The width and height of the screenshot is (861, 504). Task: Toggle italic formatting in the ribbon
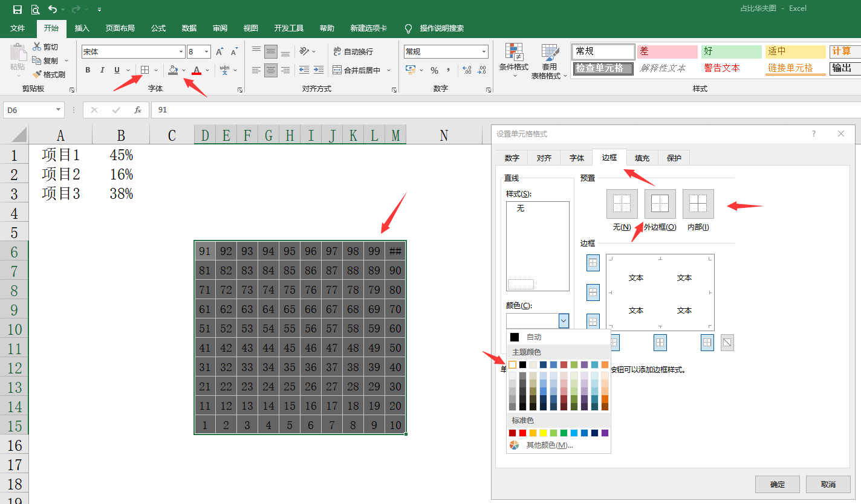[x=102, y=70]
